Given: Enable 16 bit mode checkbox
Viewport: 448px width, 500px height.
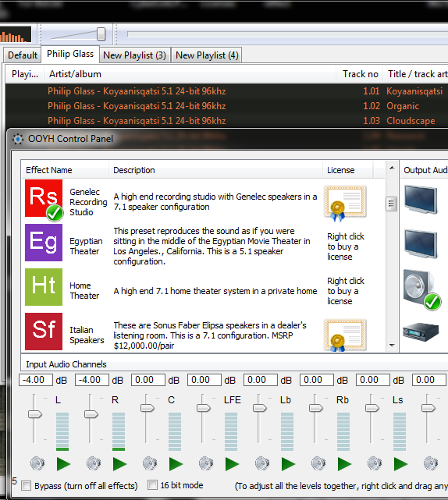Looking at the screenshot, I should point(152,484).
